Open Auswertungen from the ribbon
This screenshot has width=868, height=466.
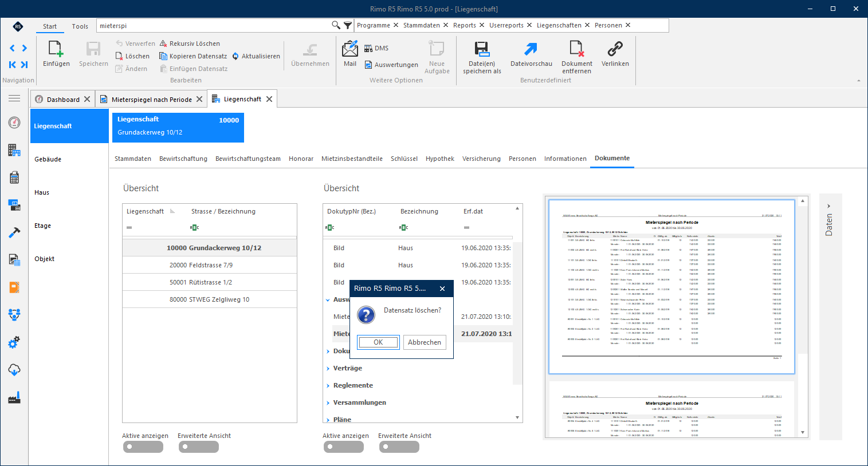[391, 65]
